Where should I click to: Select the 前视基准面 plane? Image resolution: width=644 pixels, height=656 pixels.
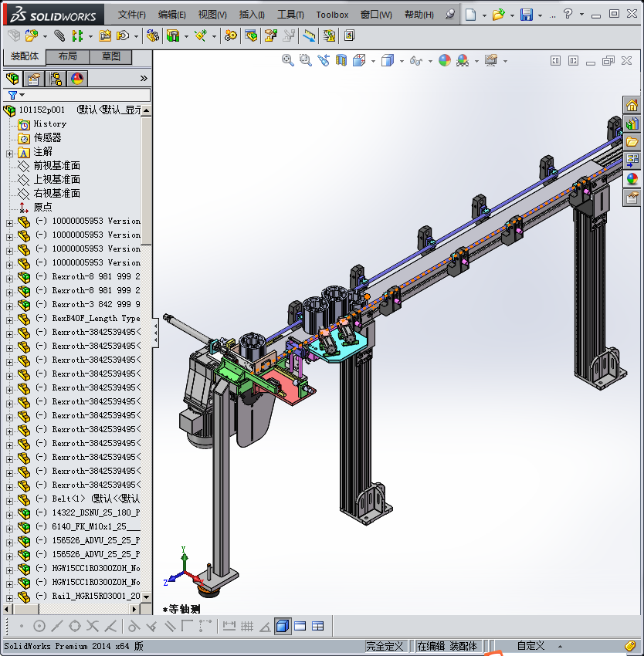point(56,166)
